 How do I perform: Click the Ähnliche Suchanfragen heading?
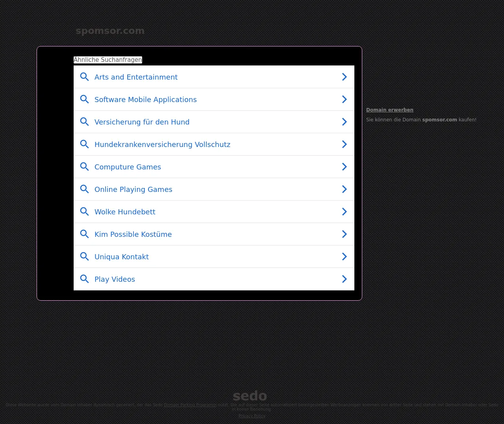(108, 60)
